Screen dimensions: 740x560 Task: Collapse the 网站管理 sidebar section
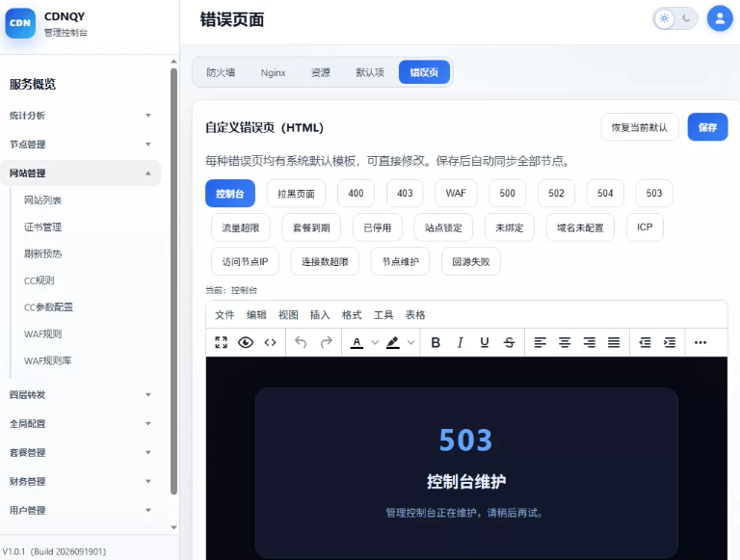pyautogui.click(x=80, y=173)
